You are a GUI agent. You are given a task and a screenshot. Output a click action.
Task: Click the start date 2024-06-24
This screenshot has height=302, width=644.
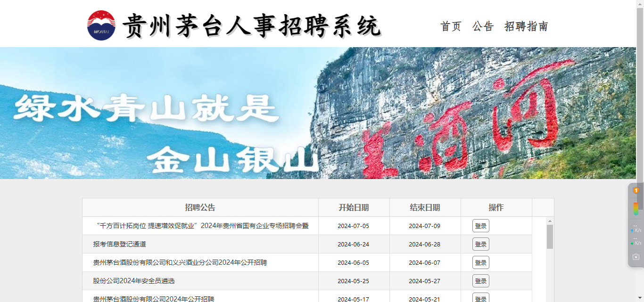click(x=354, y=244)
